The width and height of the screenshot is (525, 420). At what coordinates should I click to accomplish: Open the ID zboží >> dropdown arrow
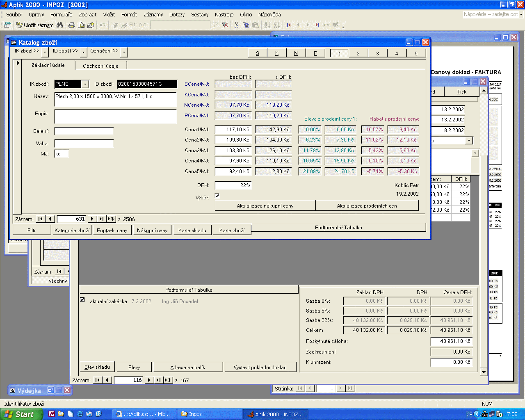pos(83,52)
